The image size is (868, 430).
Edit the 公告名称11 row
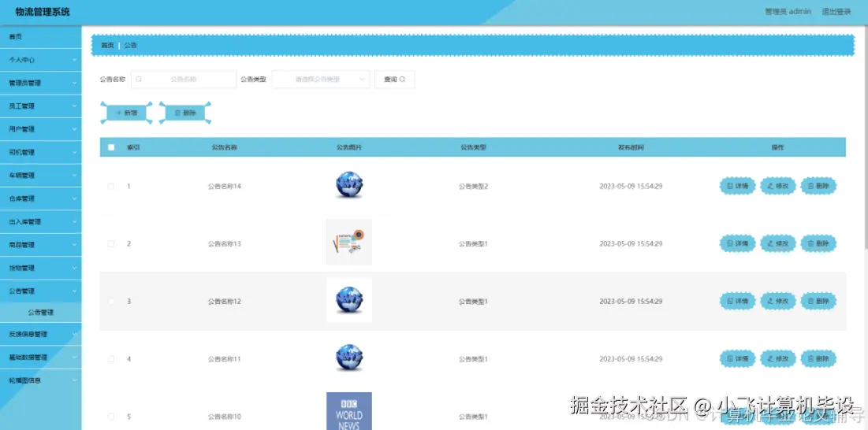pyautogui.click(x=778, y=358)
